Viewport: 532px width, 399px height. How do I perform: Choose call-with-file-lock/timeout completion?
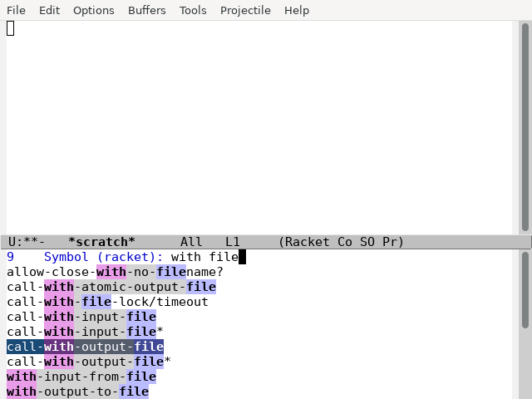click(107, 302)
